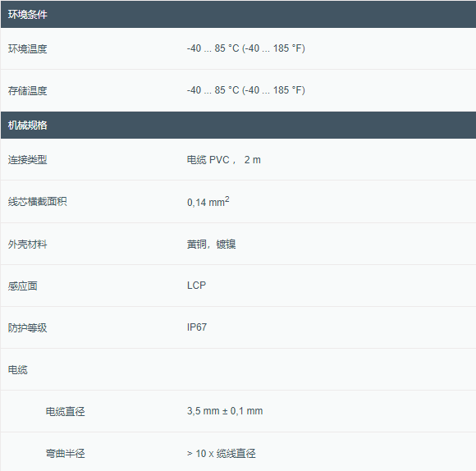
Task: Click the 机械规格 section header
Action: pyautogui.click(x=238, y=125)
